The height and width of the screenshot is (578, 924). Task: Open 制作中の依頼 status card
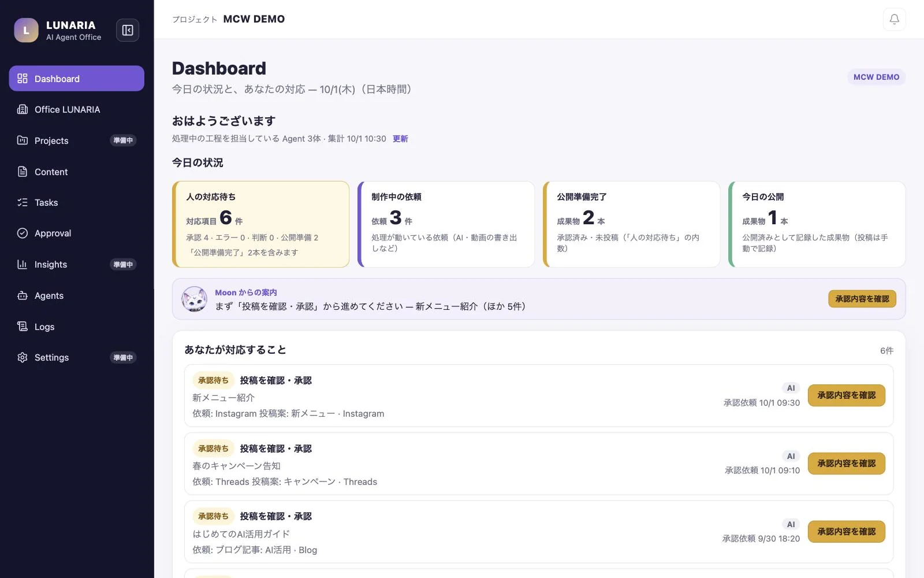[446, 224]
